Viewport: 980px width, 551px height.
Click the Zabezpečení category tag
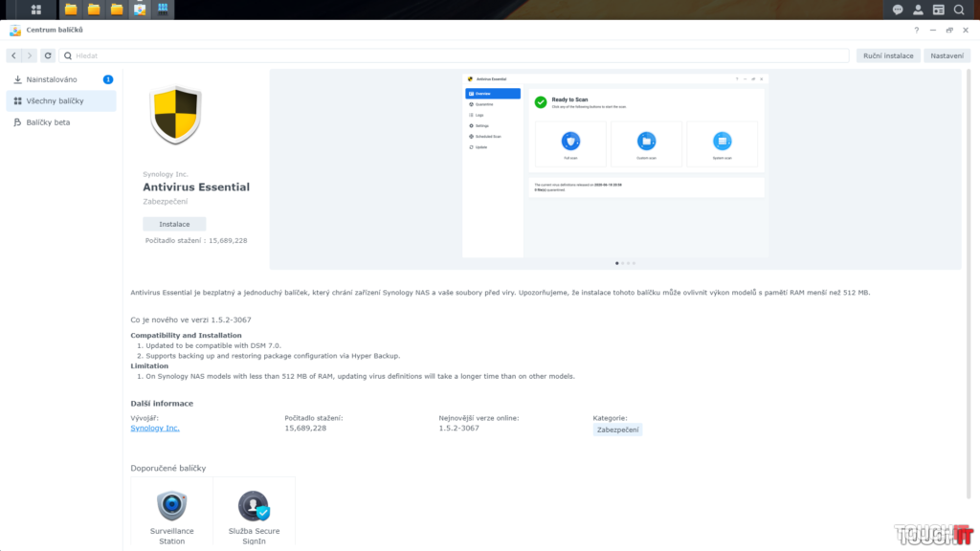point(617,430)
